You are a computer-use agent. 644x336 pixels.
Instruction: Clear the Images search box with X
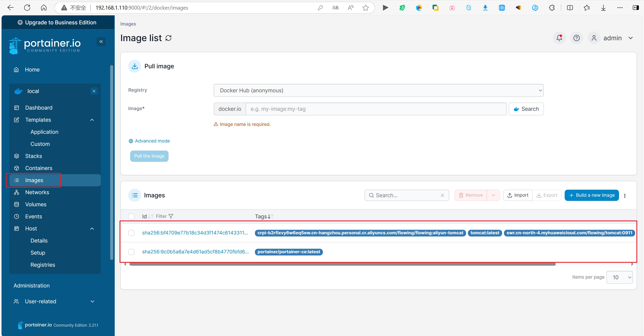442,195
